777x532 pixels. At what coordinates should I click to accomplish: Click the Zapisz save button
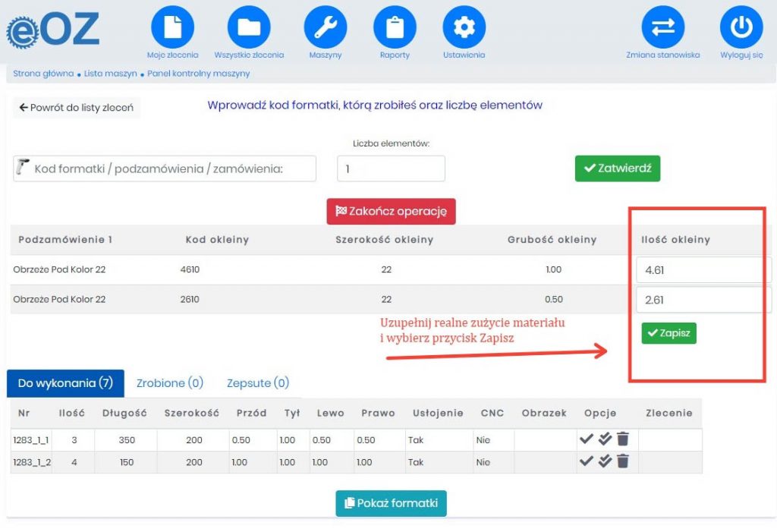click(x=668, y=333)
